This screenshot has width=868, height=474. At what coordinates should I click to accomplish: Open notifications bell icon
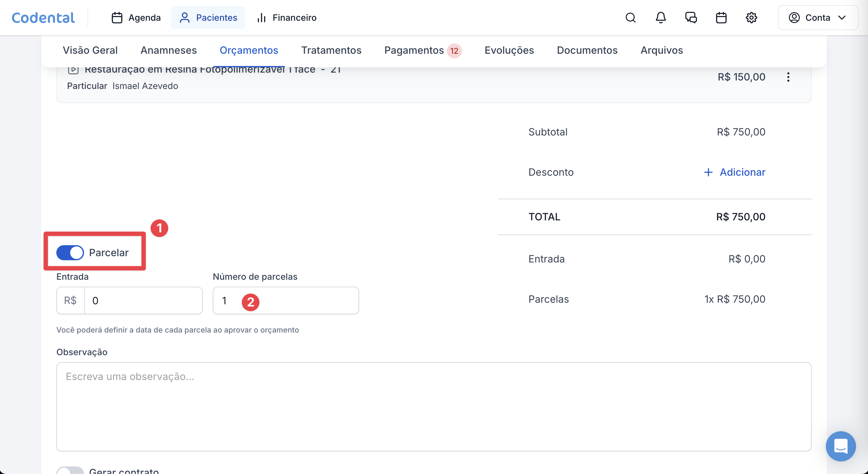[x=660, y=18]
